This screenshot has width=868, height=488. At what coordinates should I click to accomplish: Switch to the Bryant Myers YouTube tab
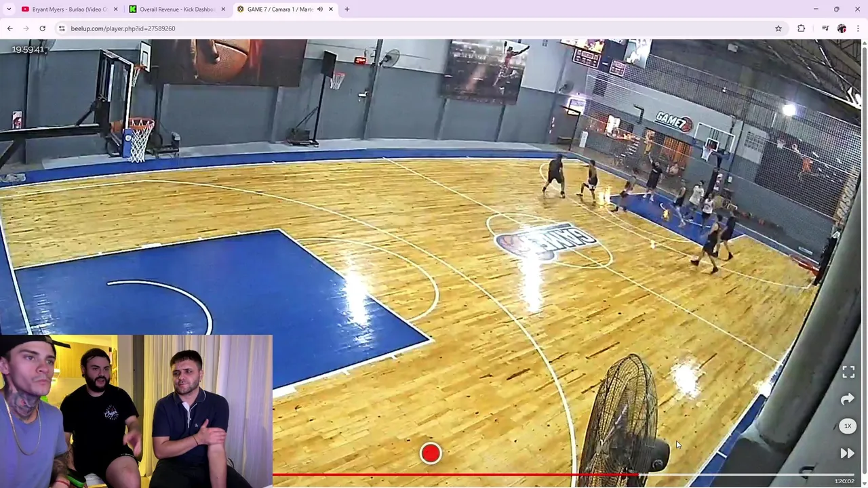(68, 9)
